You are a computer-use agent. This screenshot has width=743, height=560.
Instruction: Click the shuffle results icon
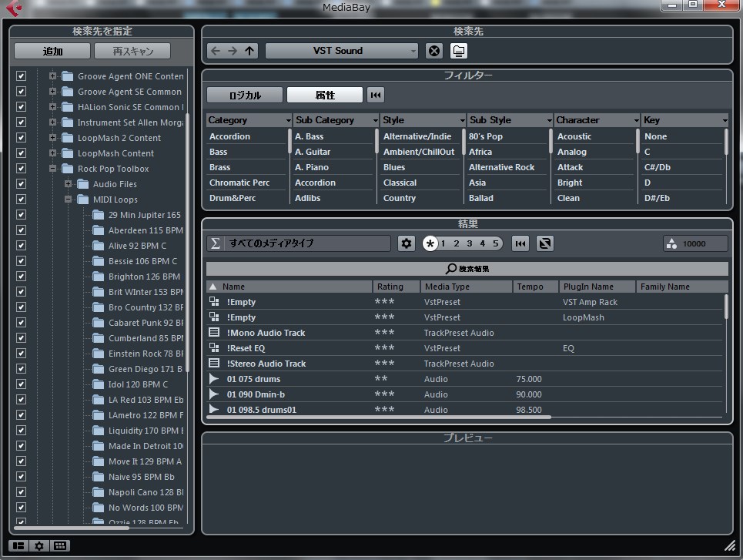coord(545,243)
